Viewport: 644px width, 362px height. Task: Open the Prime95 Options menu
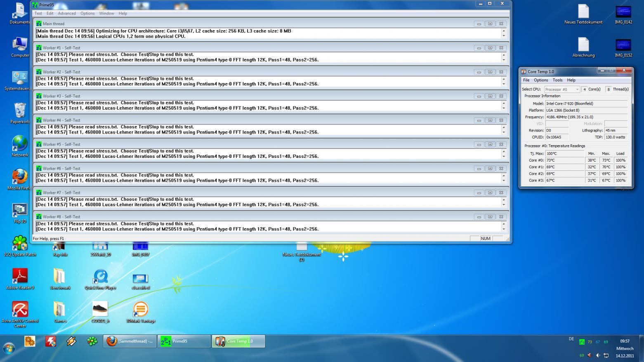pos(87,13)
